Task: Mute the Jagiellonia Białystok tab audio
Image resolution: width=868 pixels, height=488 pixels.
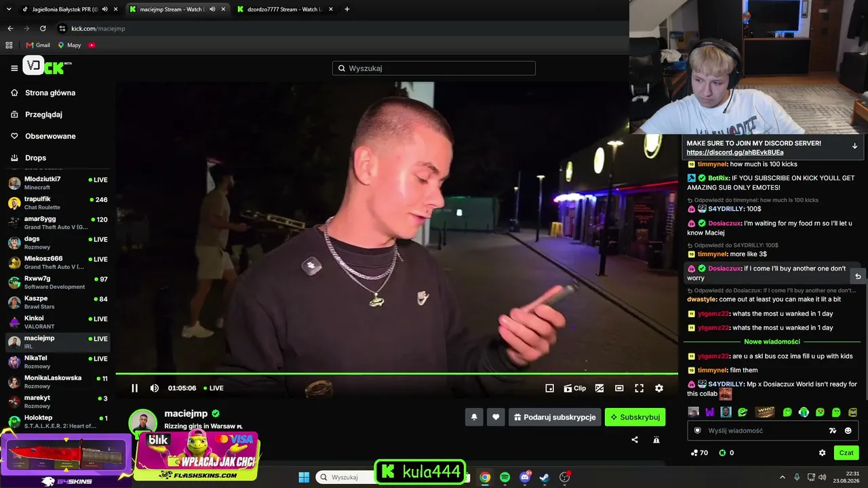Action: pyautogui.click(x=105, y=9)
